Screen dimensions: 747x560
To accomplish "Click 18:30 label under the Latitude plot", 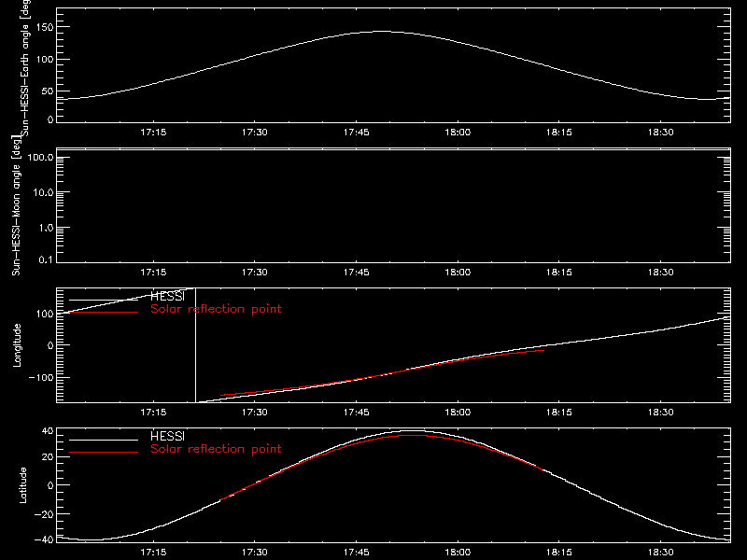I will [661, 552].
